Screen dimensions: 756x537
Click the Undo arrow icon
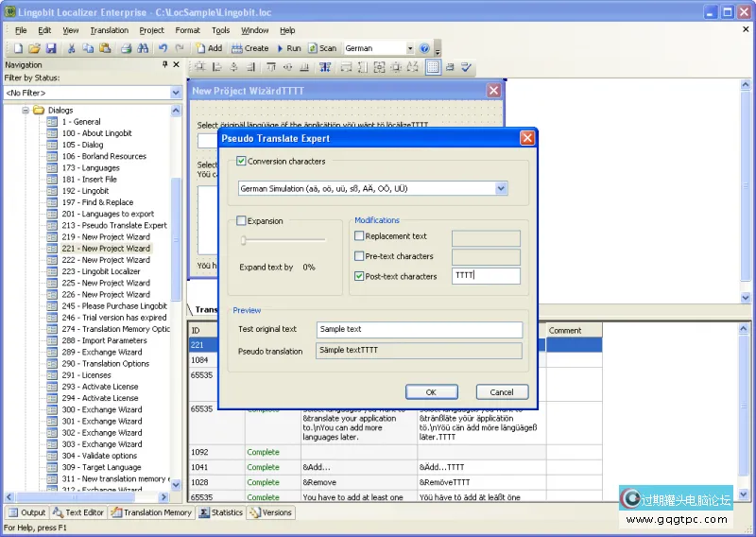click(163, 48)
